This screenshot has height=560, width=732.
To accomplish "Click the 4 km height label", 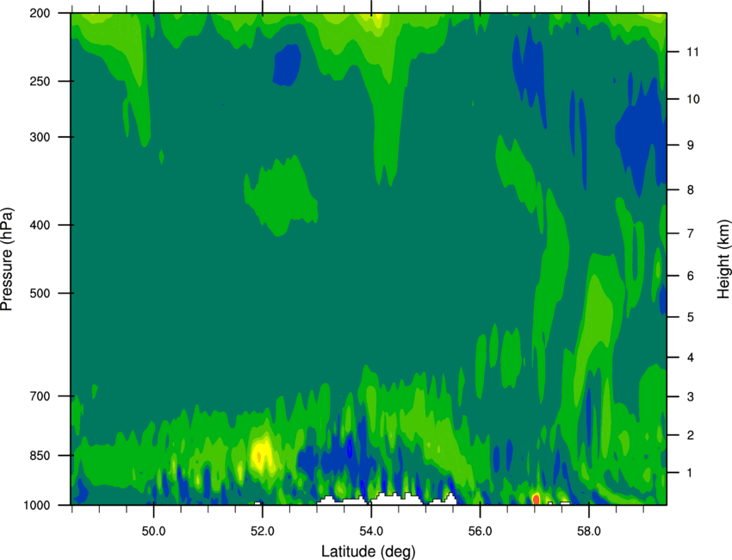I will click(x=691, y=358).
